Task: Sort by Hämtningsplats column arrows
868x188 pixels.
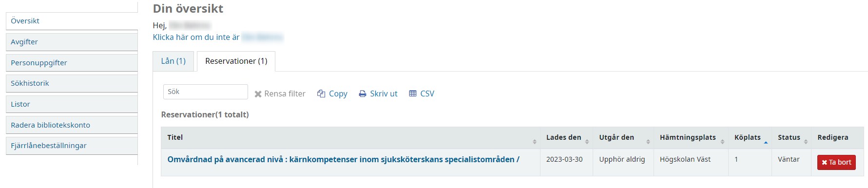Action: [x=722, y=141]
